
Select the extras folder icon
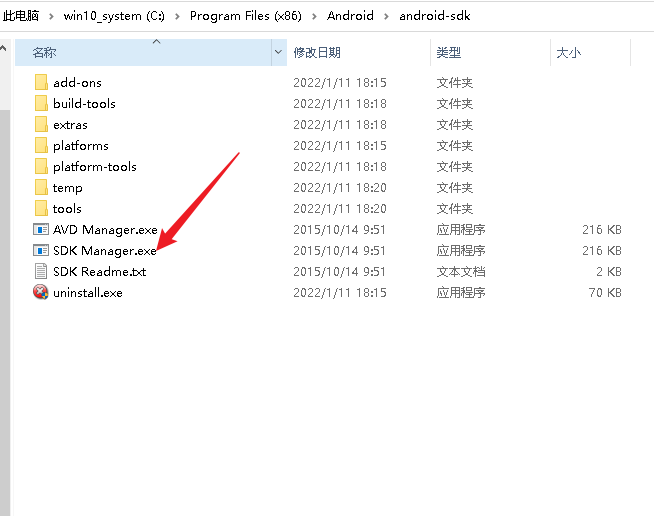[x=41, y=124]
